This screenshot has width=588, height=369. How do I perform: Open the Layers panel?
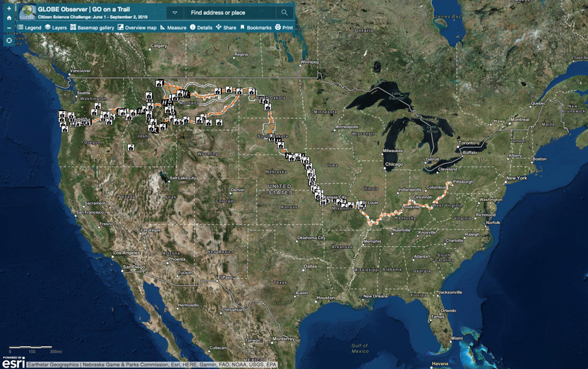click(56, 27)
